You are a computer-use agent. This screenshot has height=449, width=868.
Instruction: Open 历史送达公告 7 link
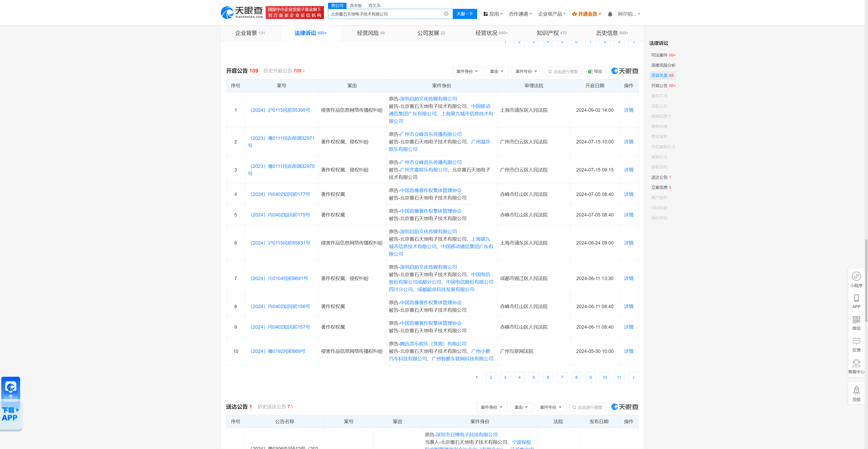275,407
